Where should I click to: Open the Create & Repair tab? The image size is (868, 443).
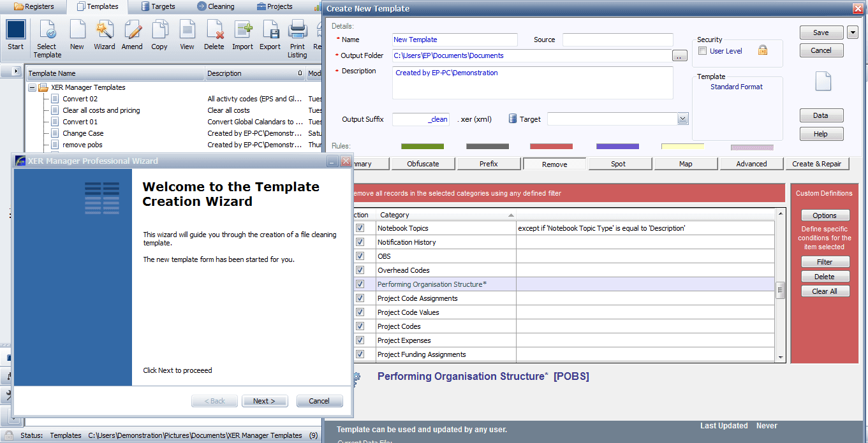pyautogui.click(x=817, y=164)
